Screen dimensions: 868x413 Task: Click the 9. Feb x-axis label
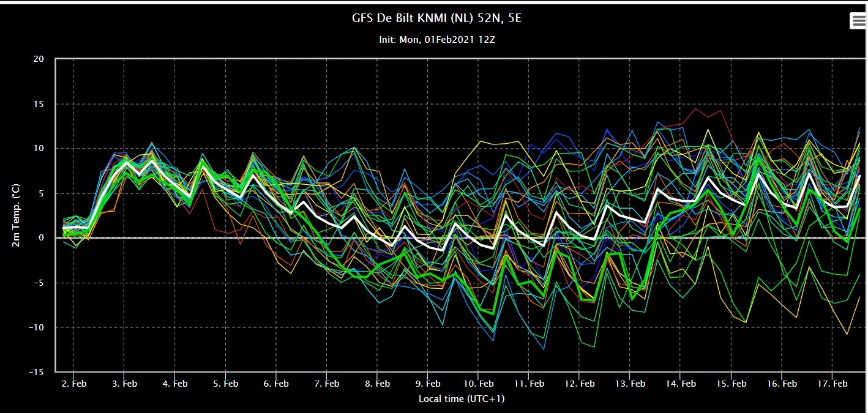click(428, 384)
